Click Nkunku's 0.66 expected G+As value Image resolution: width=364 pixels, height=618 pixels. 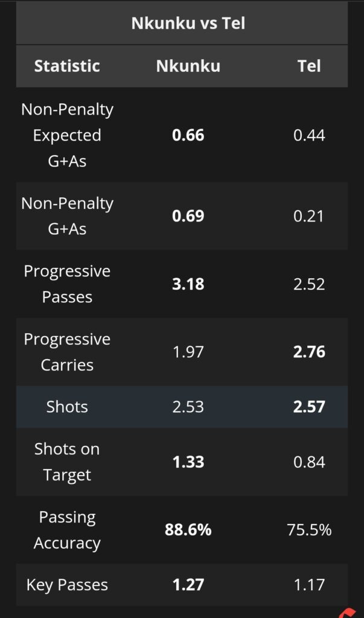(188, 135)
